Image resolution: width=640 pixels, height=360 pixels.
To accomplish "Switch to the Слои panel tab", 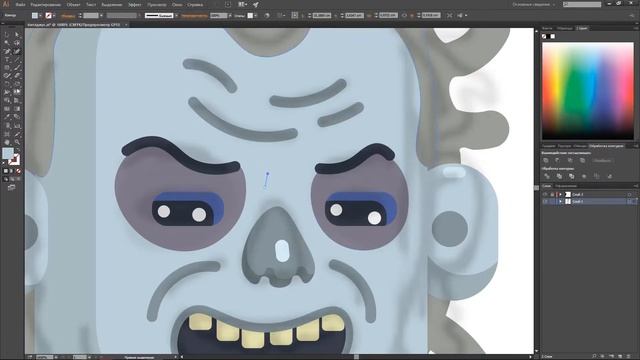I will [x=547, y=186].
